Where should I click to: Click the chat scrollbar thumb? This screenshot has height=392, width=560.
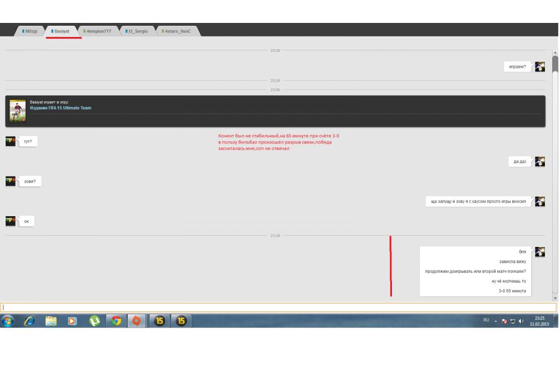pos(555,64)
